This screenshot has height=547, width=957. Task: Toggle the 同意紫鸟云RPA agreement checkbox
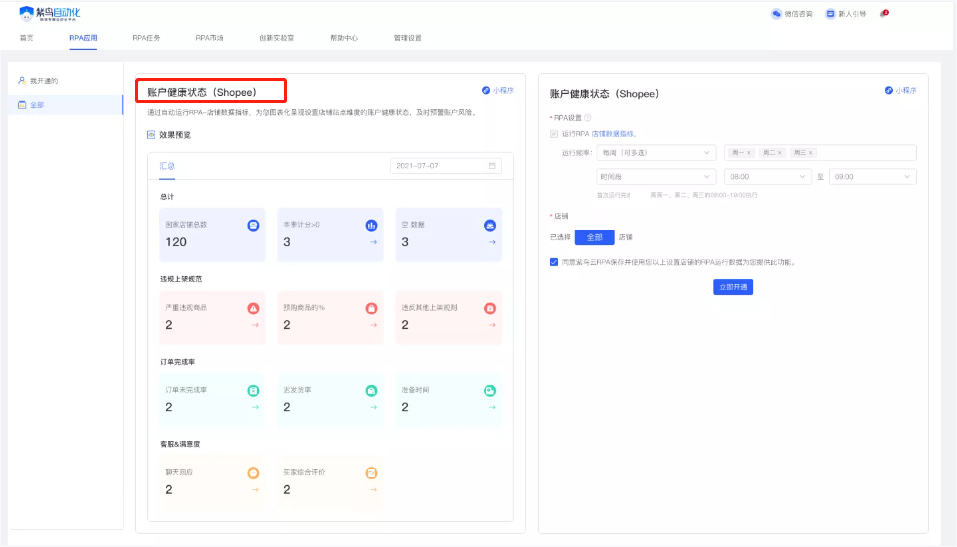point(554,262)
